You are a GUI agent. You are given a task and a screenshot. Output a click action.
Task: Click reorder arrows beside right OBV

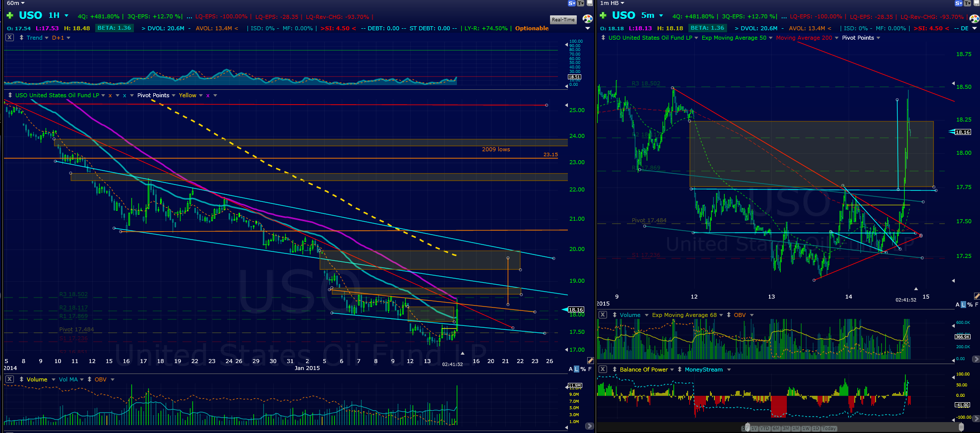(729, 315)
